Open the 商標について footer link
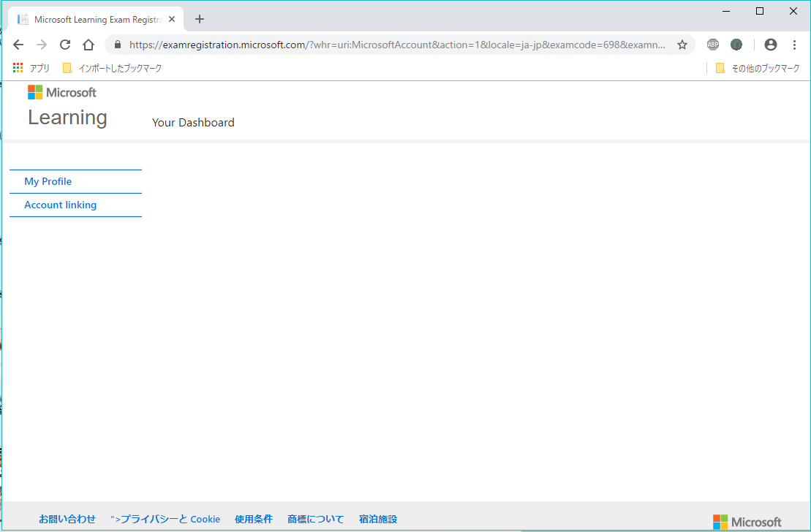 315,519
